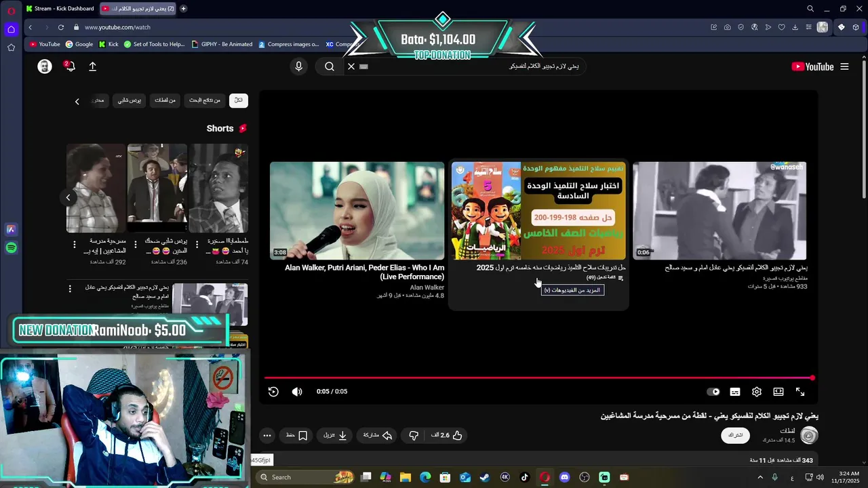Image resolution: width=868 pixels, height=488 pixels.
Task: Open the 'Compress images' bookmark
Action: pyautogui.click(x=289, y=44)
